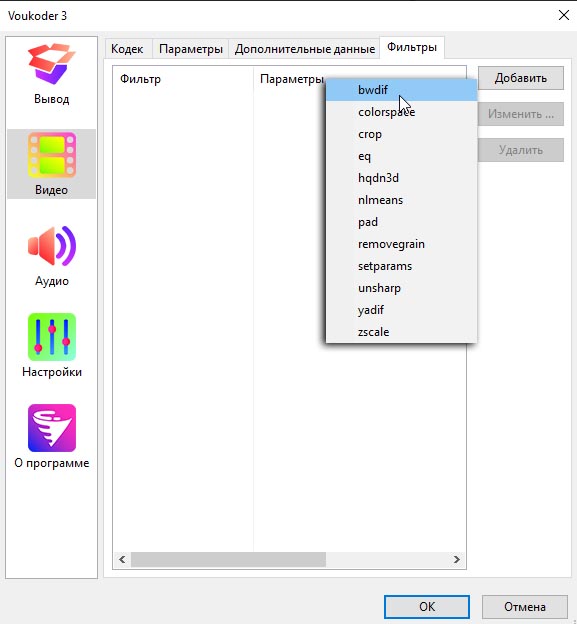Screen dimensions: 577x624
Task: Cancel with the Отмена button
Action: (524, 607)
